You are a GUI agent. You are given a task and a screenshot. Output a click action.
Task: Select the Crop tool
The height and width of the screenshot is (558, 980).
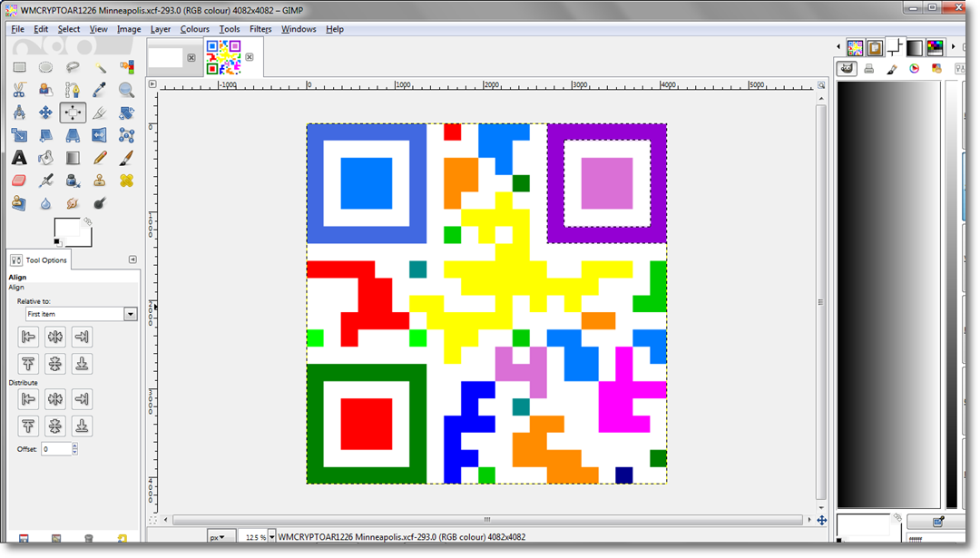(100, 113)
